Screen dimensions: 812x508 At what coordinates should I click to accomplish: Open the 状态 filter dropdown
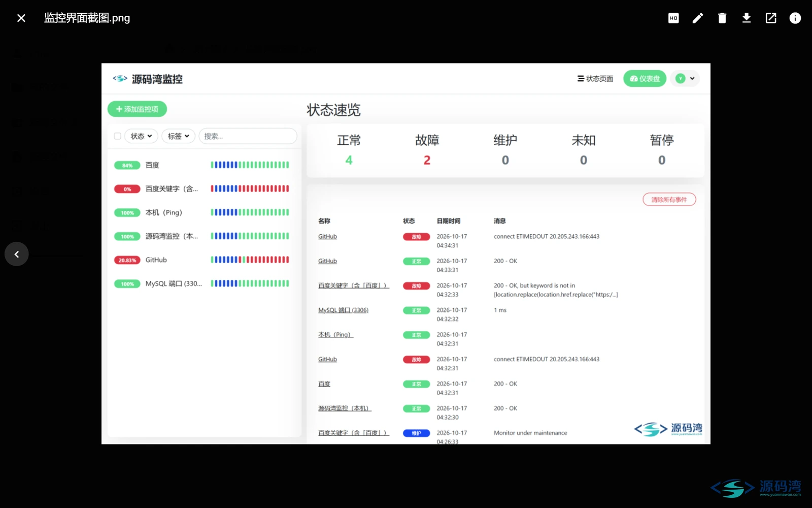point(141,136)
